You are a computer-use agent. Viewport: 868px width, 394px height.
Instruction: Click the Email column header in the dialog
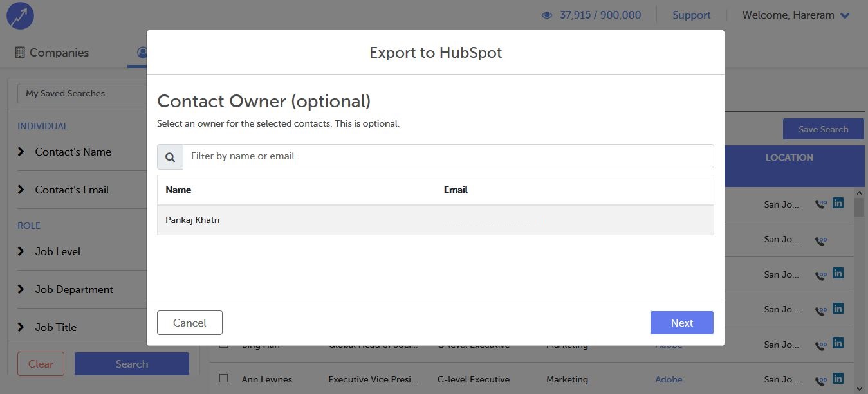(x=456, y=190)
